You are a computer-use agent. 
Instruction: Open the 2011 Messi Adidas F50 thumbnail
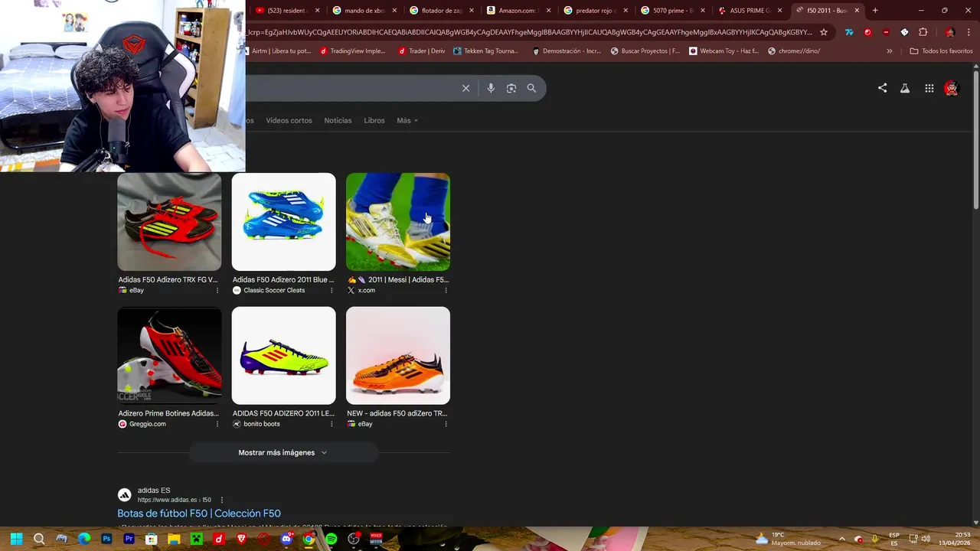pos(398,222)
